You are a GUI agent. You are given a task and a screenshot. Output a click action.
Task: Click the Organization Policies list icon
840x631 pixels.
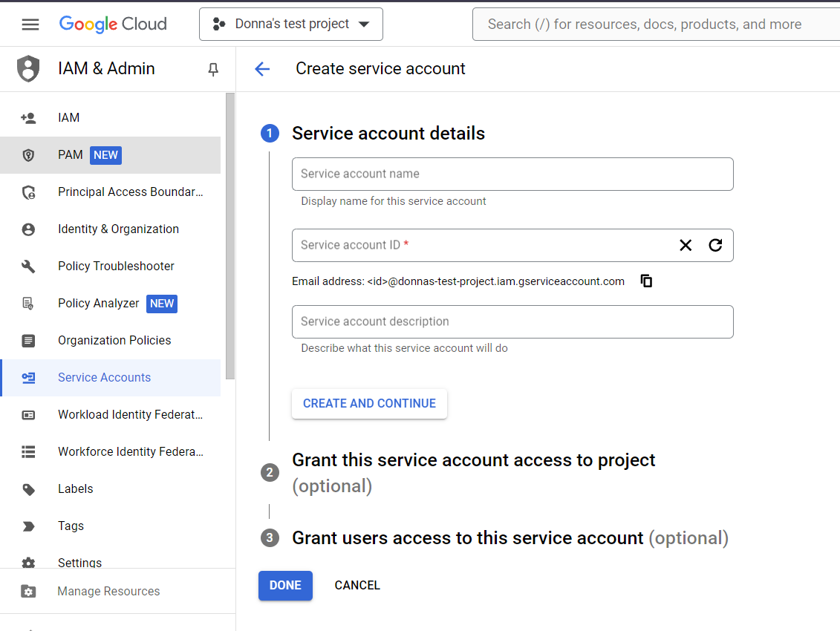(28, 341)
